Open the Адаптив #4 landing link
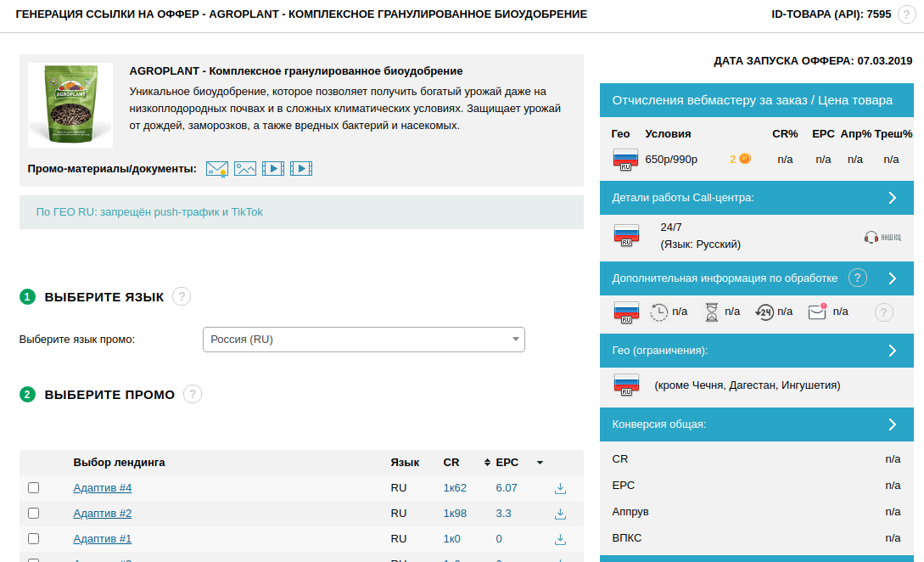Viewport: 924px width, 562px height. (103, 487)
